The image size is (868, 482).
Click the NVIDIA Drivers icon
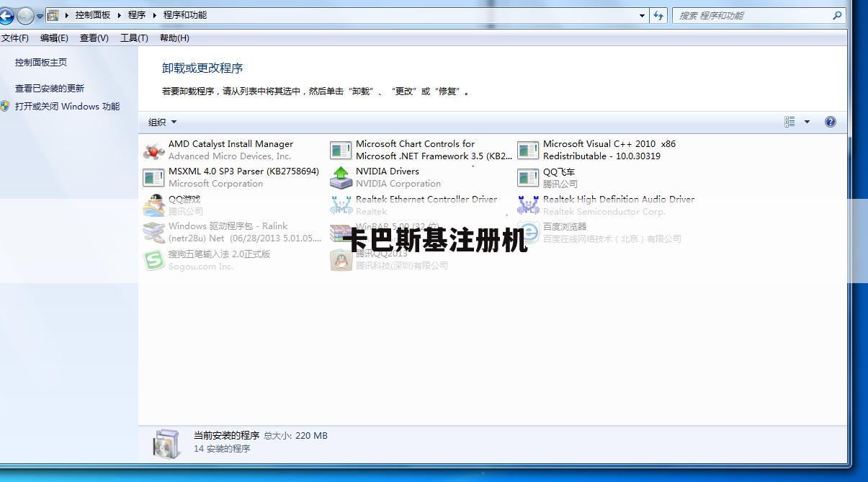(341, 177)
